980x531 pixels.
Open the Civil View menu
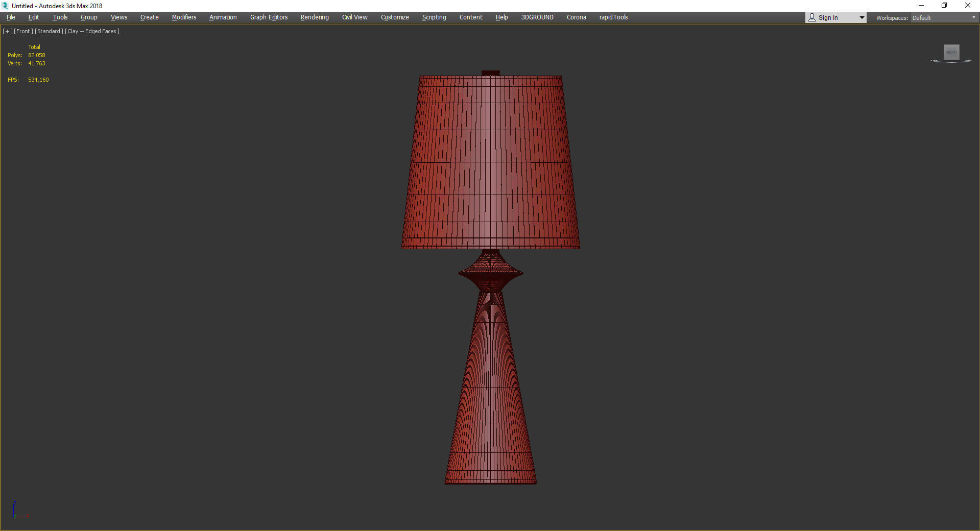point(354,17)
